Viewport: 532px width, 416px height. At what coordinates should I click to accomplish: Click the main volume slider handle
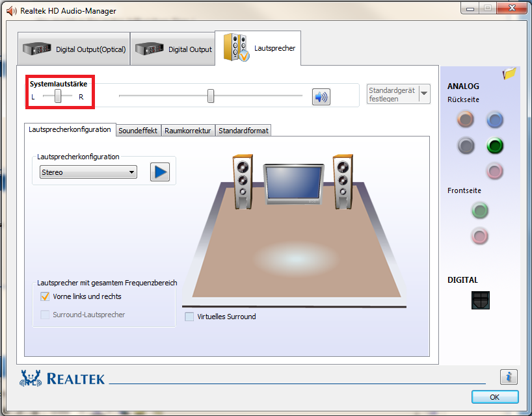coord(211,96)
